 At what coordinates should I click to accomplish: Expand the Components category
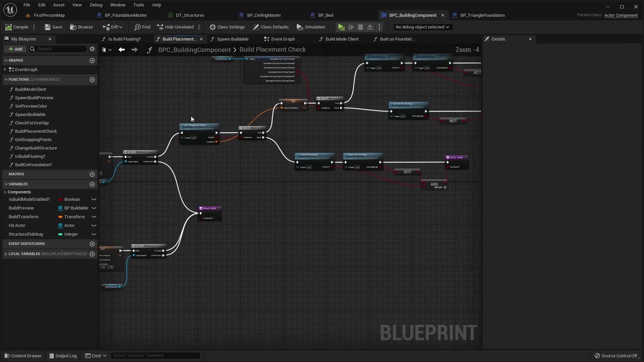6,192
